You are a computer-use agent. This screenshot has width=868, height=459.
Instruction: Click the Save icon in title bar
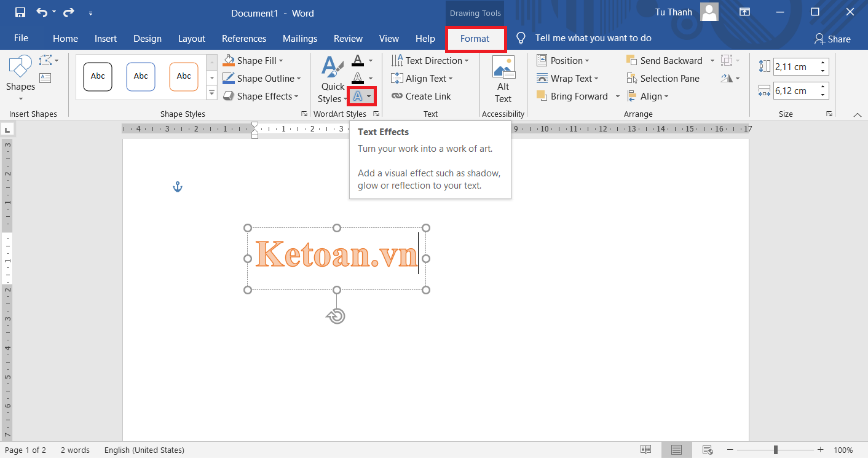click(x=20, y=12)
